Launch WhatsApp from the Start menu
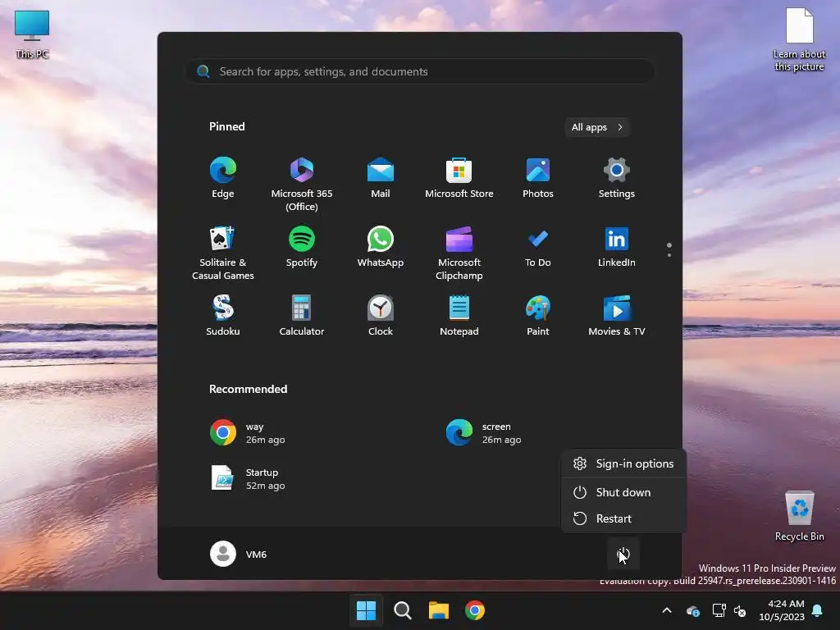This screenshot has height=630, width=840. coord(381,247)
